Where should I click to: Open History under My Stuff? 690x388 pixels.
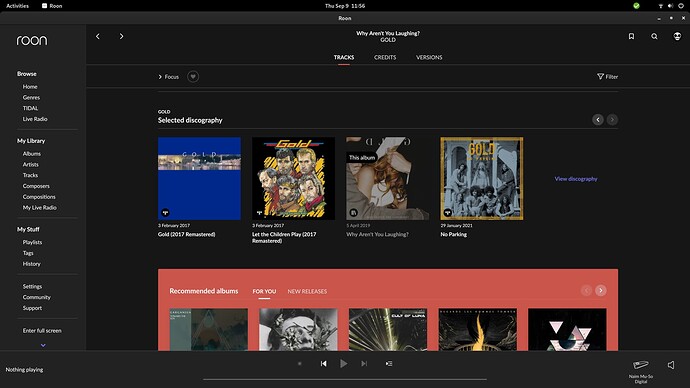point(32,264)
